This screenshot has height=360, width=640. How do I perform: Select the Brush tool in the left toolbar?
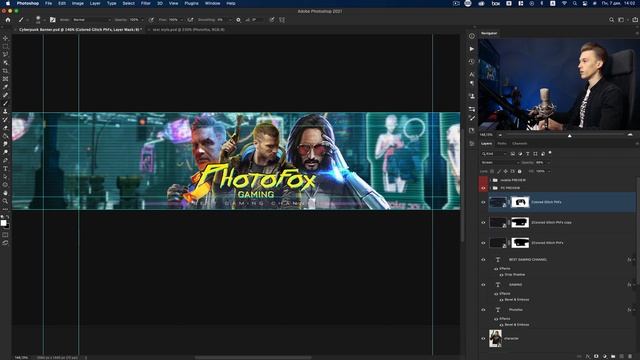pos(5,103)
